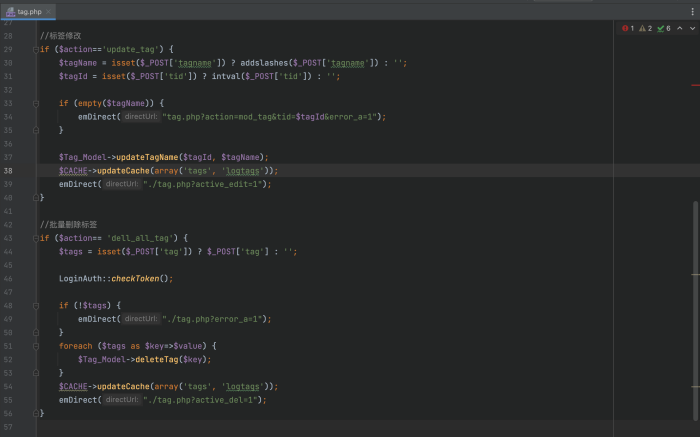Click the directUrl hint on line 34

[141, 117]
